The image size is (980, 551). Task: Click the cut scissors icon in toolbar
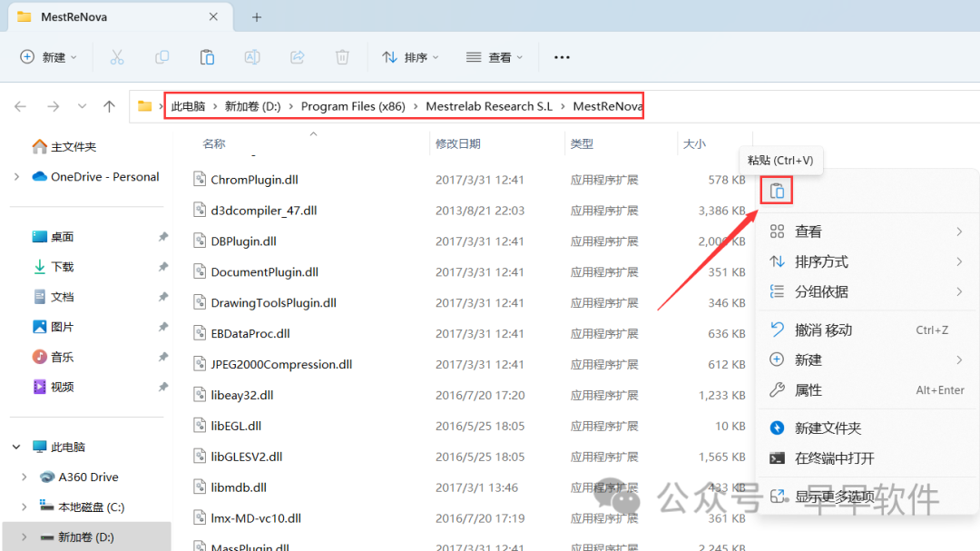[x=117, y=57]
